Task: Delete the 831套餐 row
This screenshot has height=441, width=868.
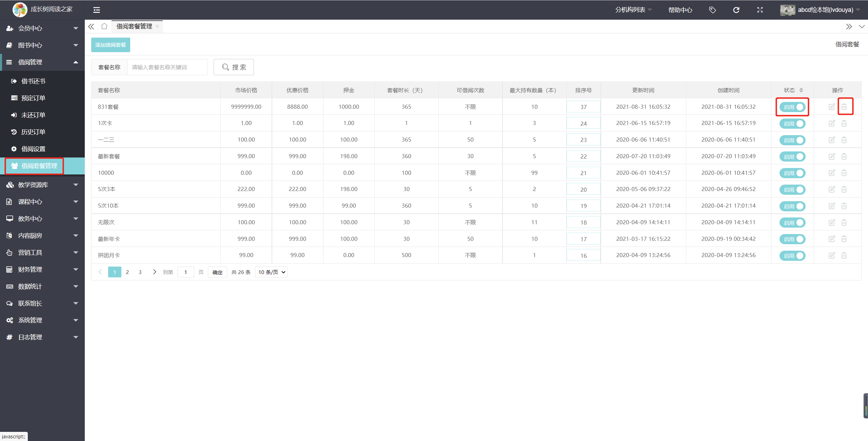Action: coord(844,107)
